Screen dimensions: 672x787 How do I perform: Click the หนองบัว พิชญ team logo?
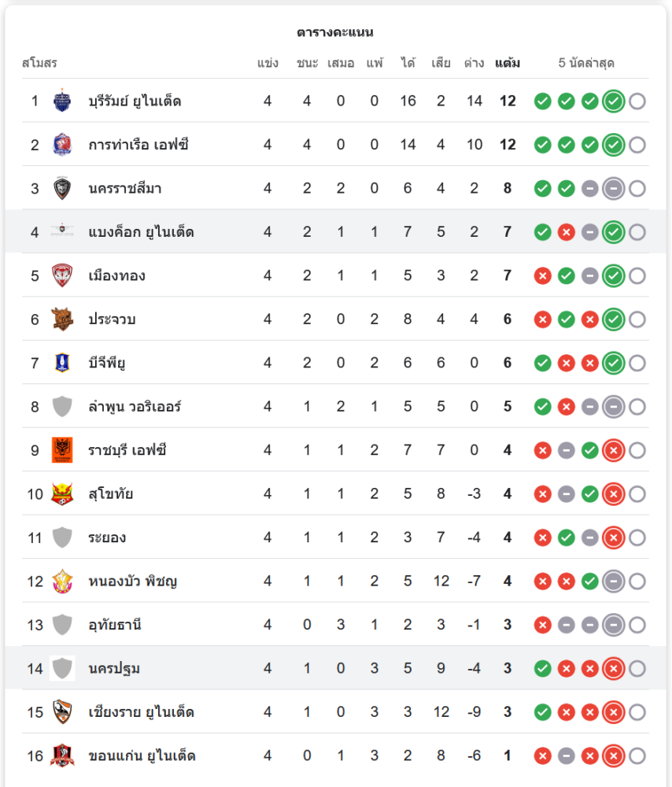(62, 582)
